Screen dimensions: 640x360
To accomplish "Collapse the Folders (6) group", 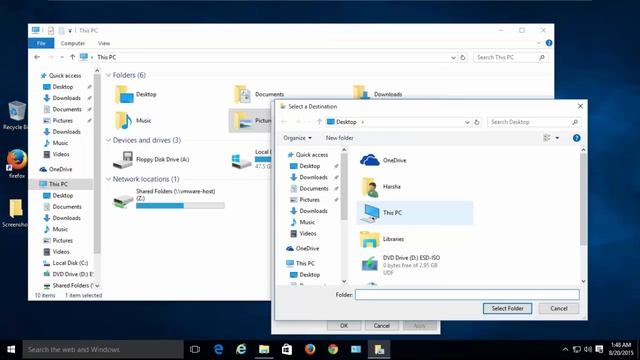I will (x=108, y=75).
